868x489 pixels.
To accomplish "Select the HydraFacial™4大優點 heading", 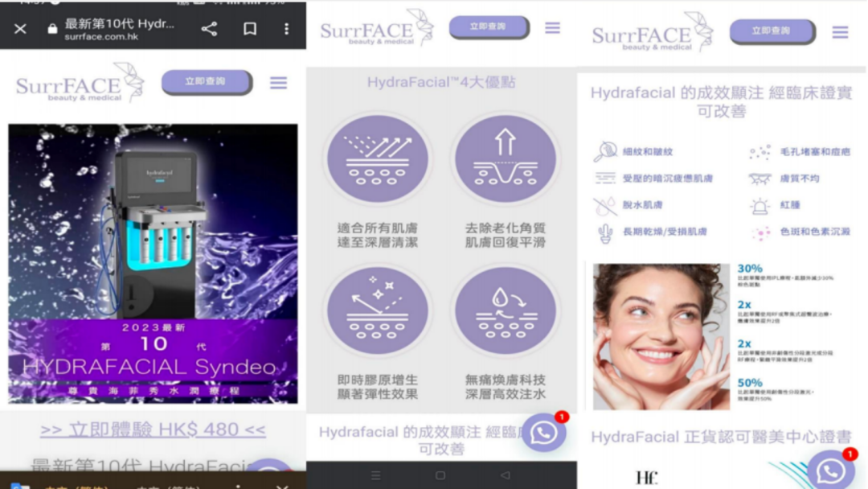I will click(x=441, y=83).
